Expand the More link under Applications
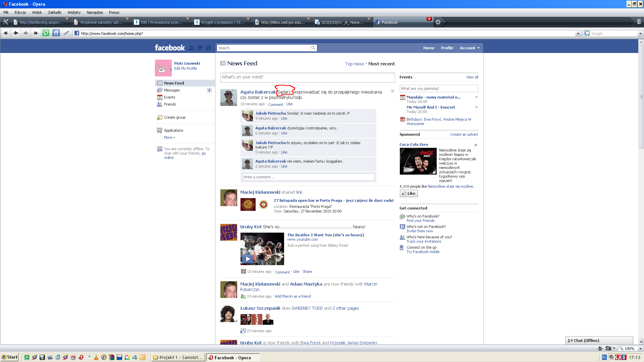644x362 pixels. (169, 137)
